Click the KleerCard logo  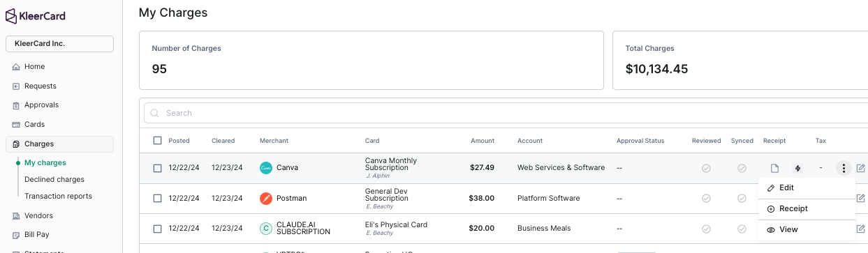click(x=36, y=16)
